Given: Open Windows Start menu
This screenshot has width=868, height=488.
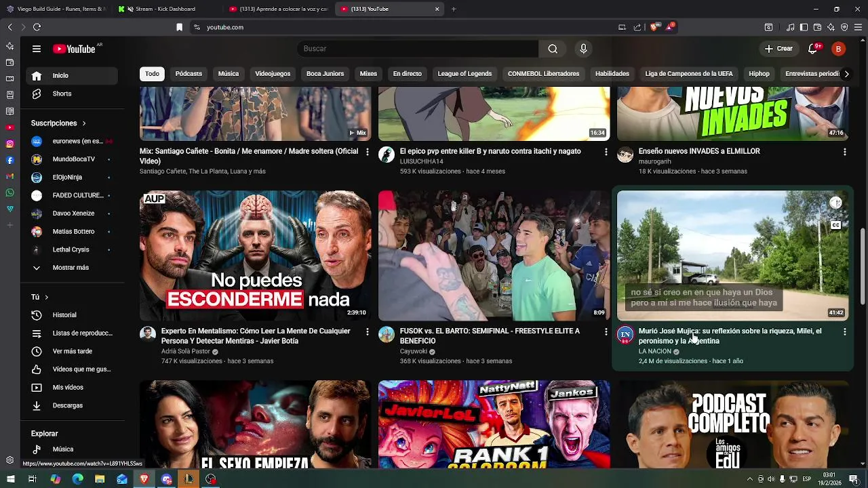Looking at the screenshot, I should point(9,479).
